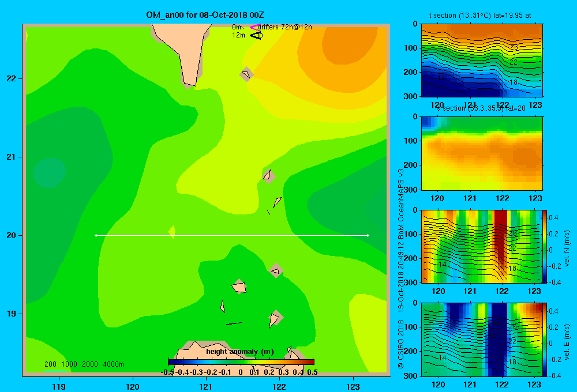Click the height anomaly color bar
The width and height of the screenshot is (577, 392).
click(x=241, y=362)
